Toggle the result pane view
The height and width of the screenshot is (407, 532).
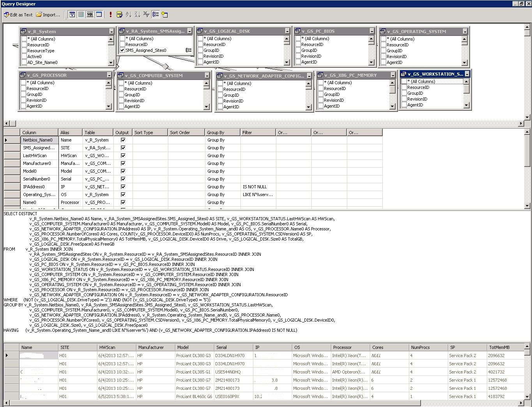(99, 14)
